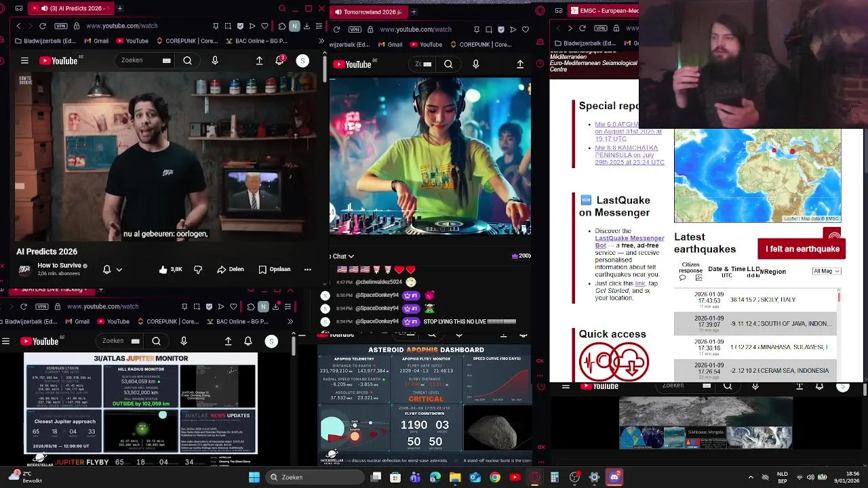Click snapshot icon in AI Predicts window address bar
This screenshot has width=868, height=488.
[x=228, y=26]
